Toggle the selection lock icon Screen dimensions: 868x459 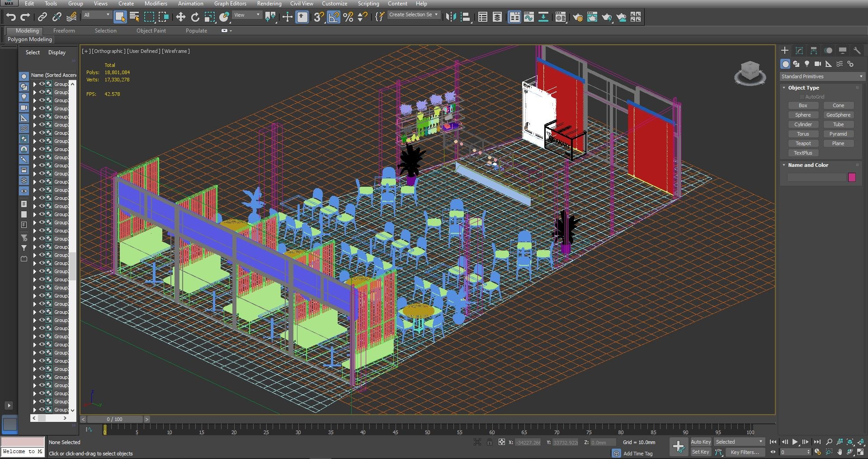coord(490,442)
